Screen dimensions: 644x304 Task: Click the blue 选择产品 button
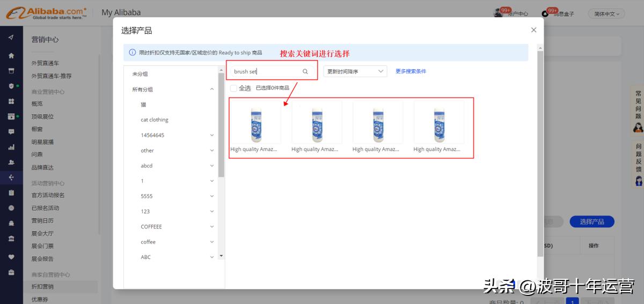[x=591, y=222]
